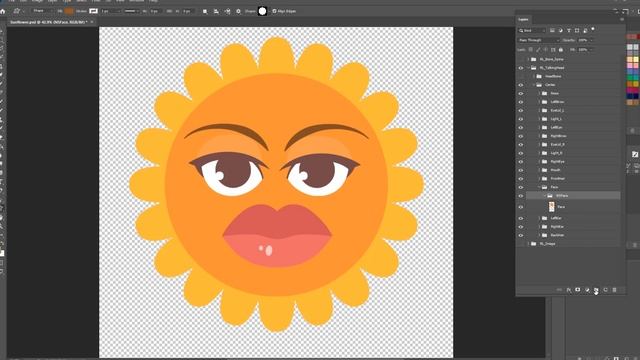This screenshot has height=360, width=640.
Task: Open the Pass Through blend mode dropdown
Action: [539, 40]
